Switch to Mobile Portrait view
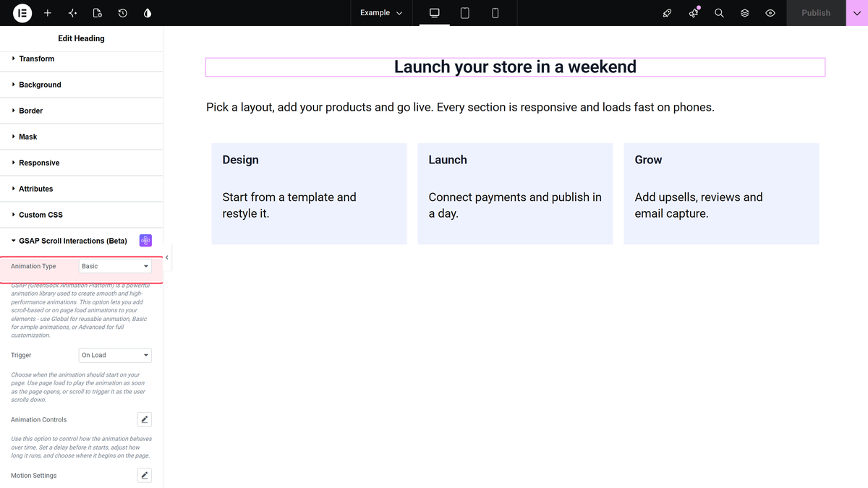 click(x=495, y=13)
